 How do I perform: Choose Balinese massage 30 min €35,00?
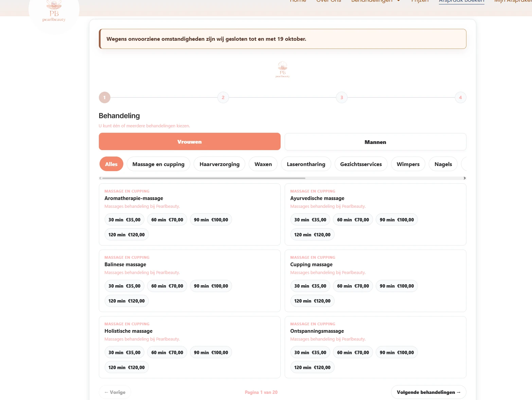pyautogui.click(x=124, y=286)
